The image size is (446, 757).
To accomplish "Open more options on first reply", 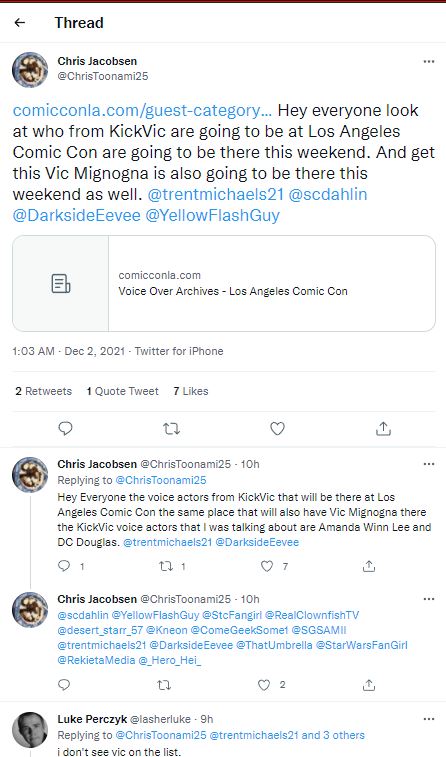I will pos(429,464).
